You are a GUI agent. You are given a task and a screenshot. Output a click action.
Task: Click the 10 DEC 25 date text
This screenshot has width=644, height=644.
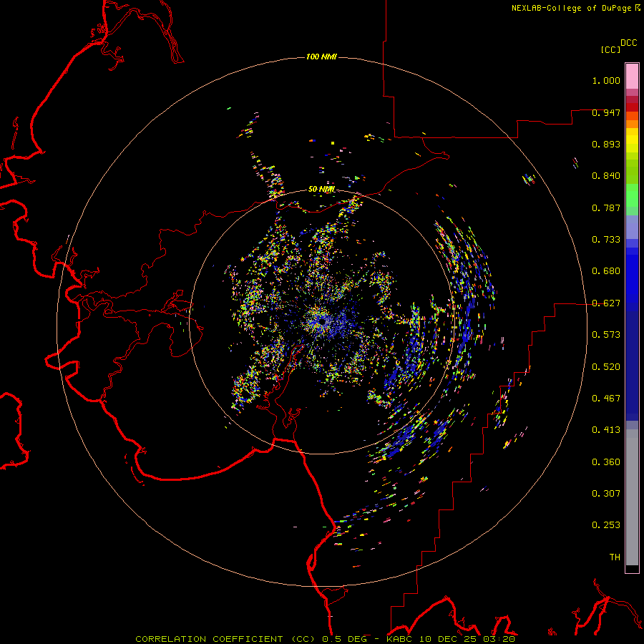(x=447, y=639)
